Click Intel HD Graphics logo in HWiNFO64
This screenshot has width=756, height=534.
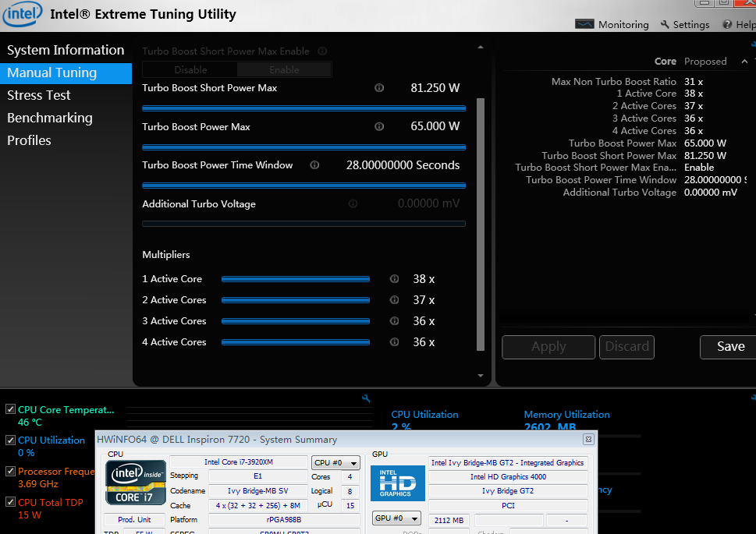[x=398, y=483]
